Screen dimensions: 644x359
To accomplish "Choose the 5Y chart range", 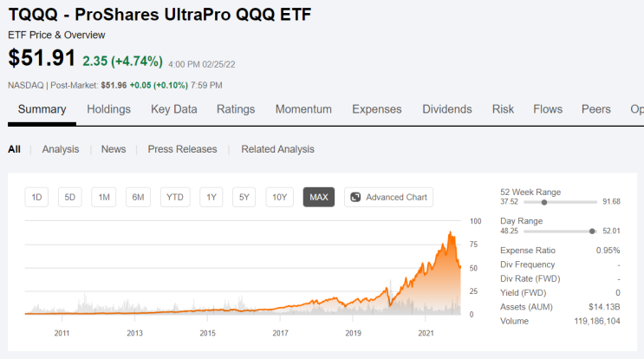I will point(244,197).
